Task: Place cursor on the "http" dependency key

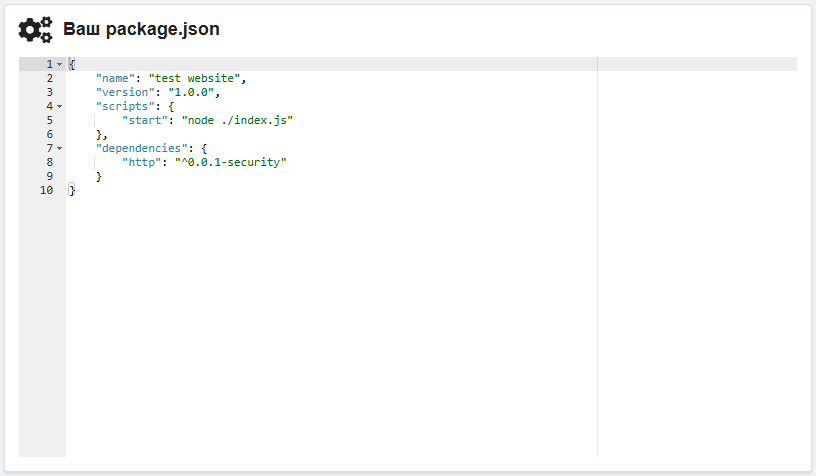Action: 141,162
